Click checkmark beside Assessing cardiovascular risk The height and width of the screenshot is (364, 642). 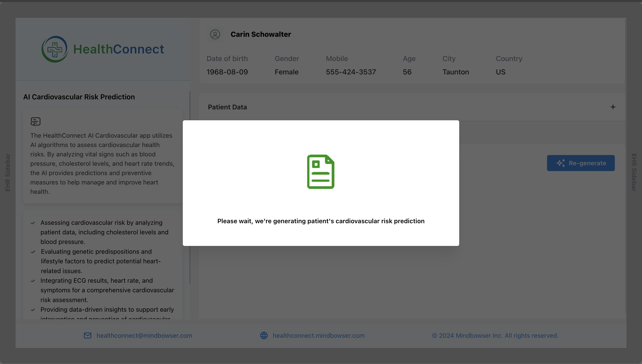point(33,223)
